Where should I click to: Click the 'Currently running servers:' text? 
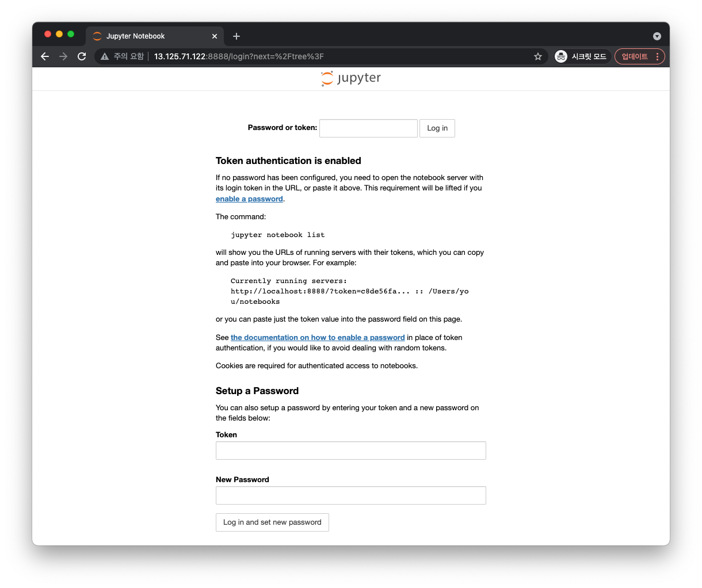tap(289, 281)
